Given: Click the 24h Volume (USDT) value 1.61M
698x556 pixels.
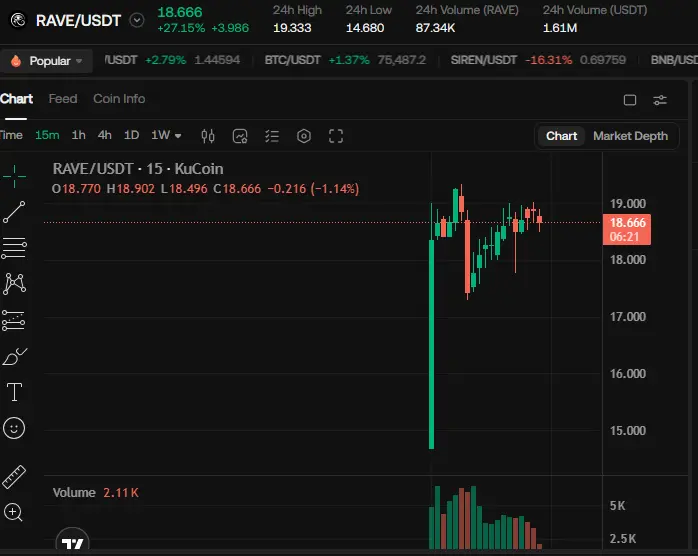Looking at the screenshot, I should click(x=560, y=28).
